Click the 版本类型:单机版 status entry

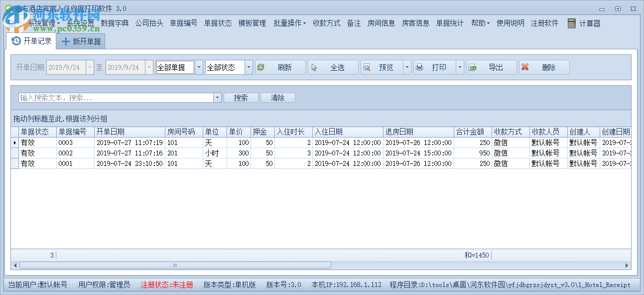(x=230, y=285)
